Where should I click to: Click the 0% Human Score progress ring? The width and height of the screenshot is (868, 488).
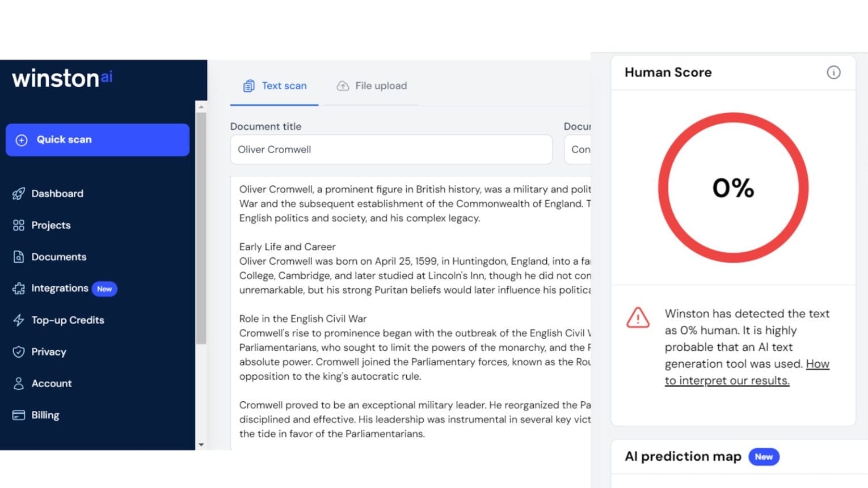732,188
